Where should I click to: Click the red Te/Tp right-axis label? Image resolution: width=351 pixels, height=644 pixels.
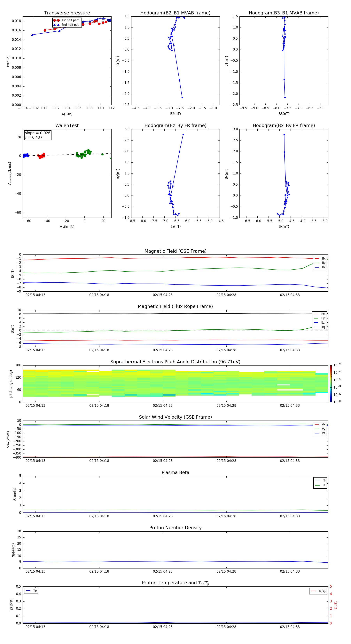[336, 605]
